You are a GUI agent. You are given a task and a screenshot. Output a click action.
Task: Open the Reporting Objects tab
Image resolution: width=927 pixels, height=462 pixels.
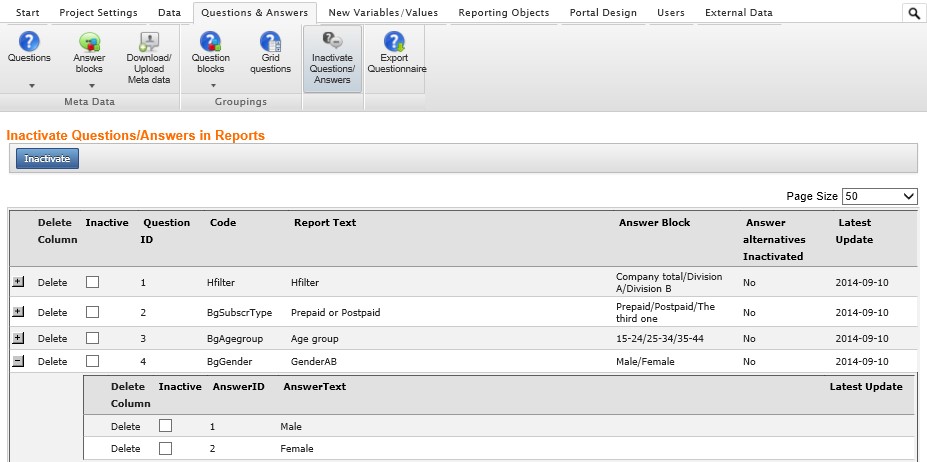pyautogui.click(x=504, y=12)
